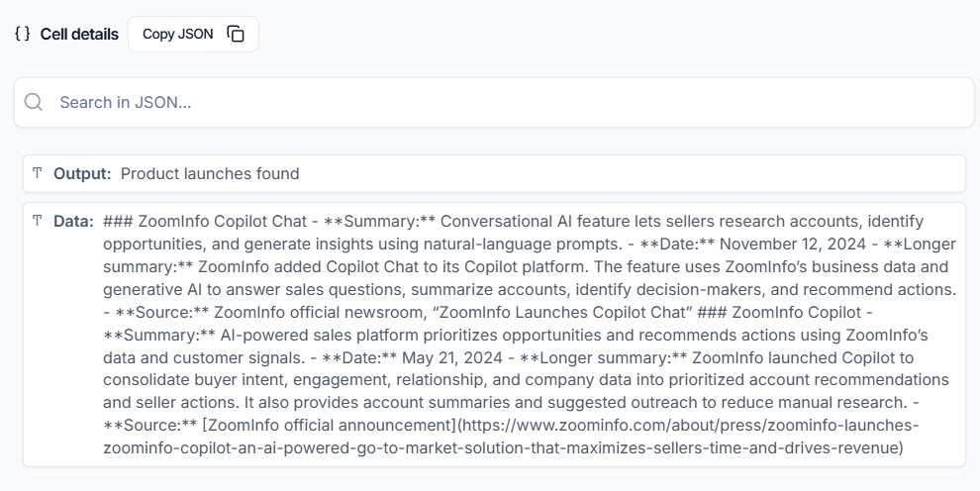Copy the cell JSON with Copy JSON button
The height and width of the screenshot is (491, 980).
point(193,34)
